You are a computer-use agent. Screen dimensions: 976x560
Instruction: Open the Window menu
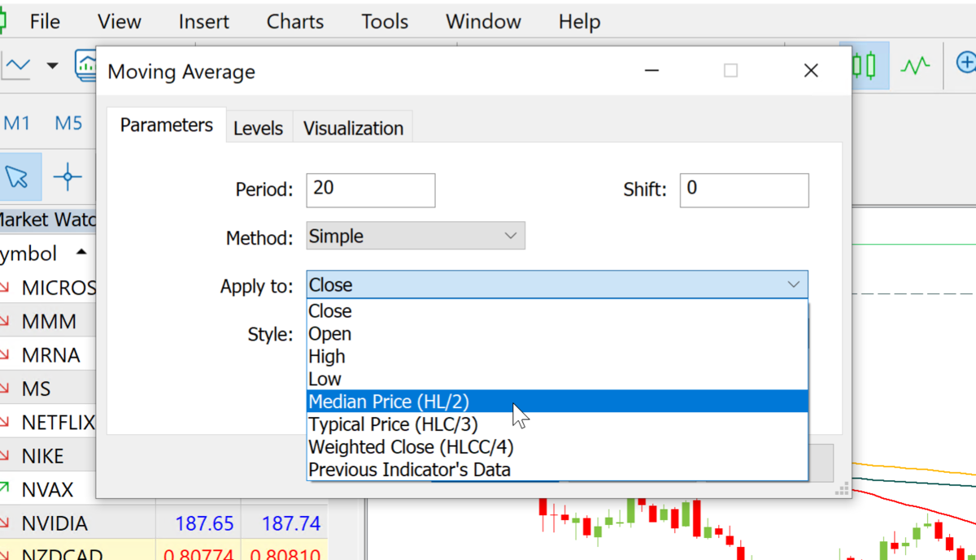point(483,22)
